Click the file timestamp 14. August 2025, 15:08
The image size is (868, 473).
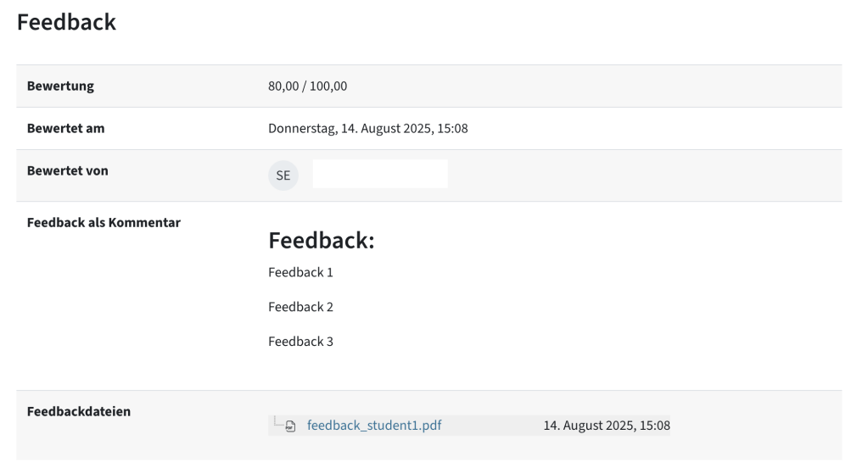tap(607, 426)
